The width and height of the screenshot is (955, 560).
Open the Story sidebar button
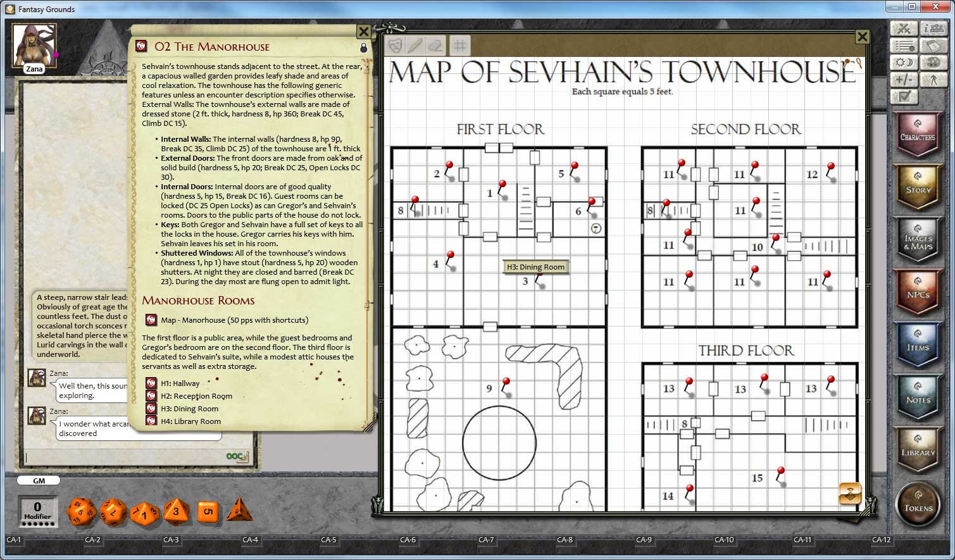coord(918,187)
